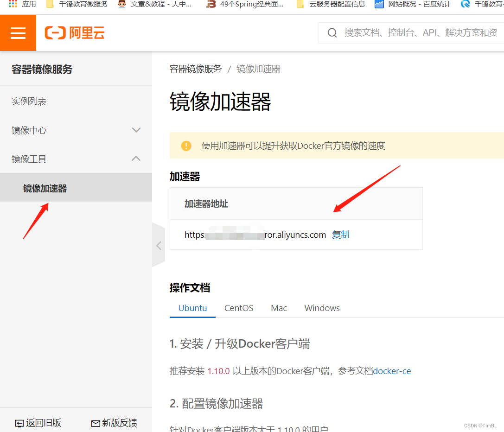Open the 49个Spring经典面 bookmark
Viewport: 504px width, 432px height.
coord(245,4)
